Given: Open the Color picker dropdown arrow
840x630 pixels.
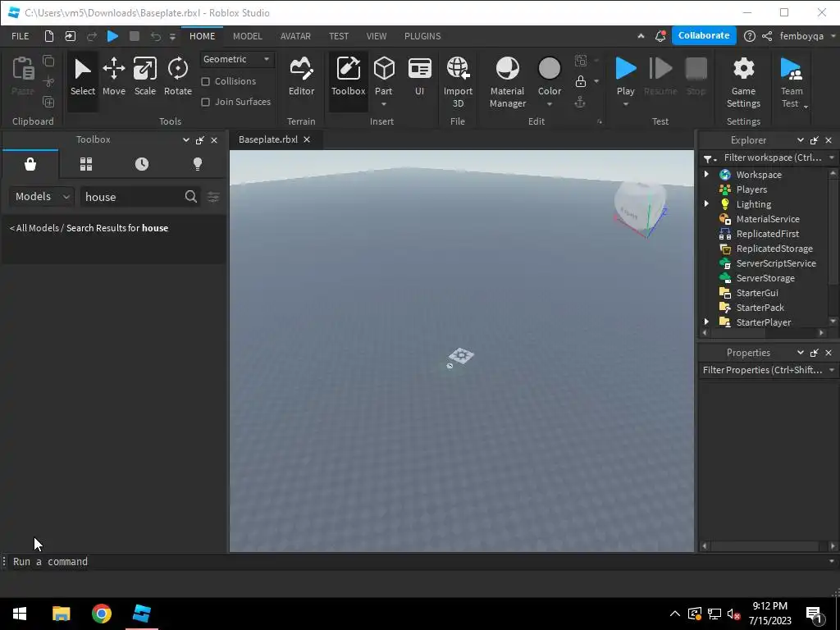Looking at the screenshot, I should [x=549, y=104].
